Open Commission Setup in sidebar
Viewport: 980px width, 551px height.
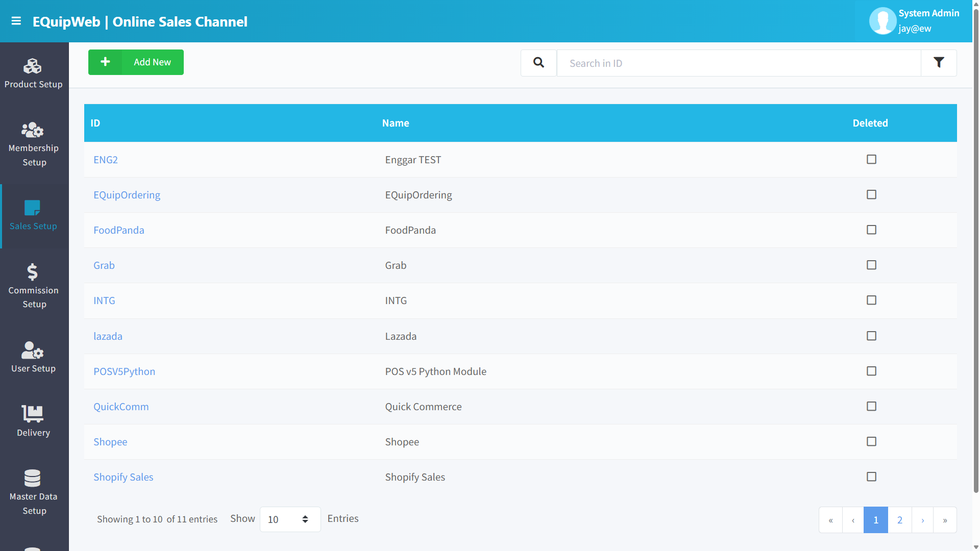click(34, 286)
